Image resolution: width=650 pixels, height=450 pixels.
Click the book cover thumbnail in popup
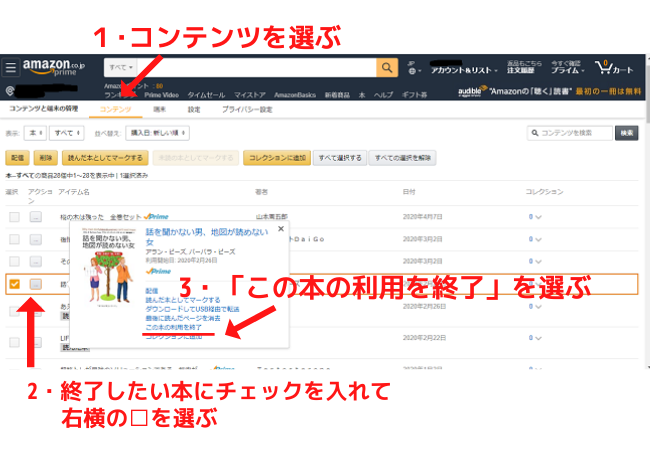(x=109, y=266)
